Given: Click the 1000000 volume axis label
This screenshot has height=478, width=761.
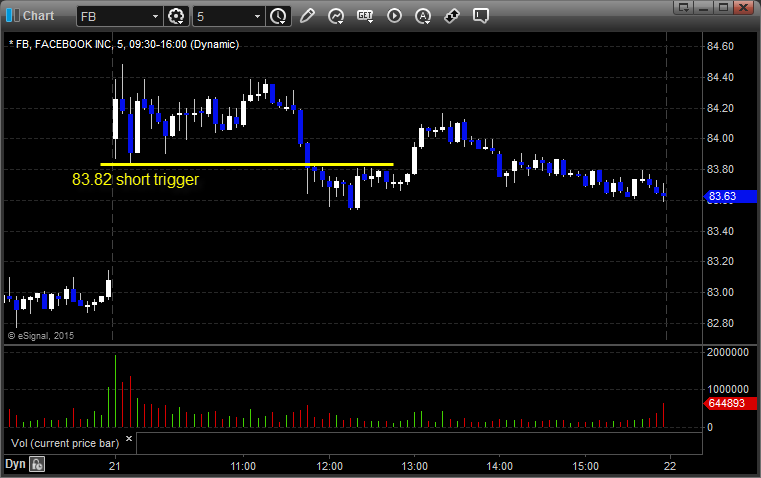Looking at the screenshot, I should tap(728, 389).
